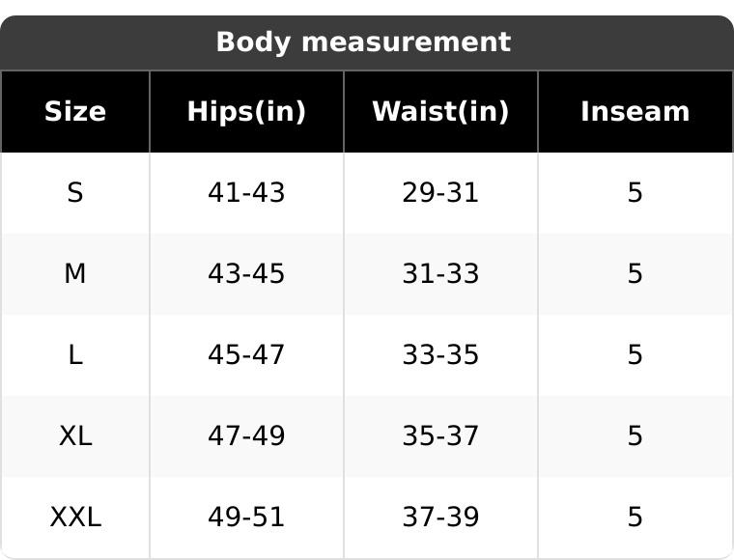Click hips value 41-43

246,193
